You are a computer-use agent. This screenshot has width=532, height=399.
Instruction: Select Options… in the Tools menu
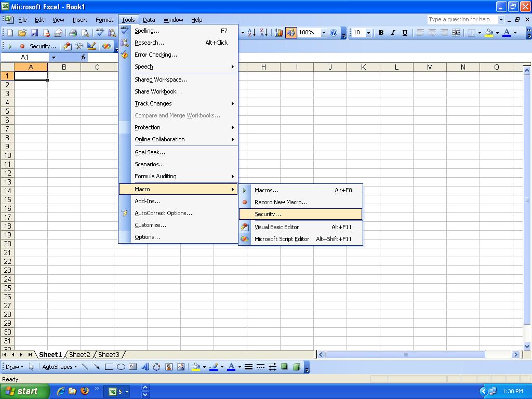point(178,237)
